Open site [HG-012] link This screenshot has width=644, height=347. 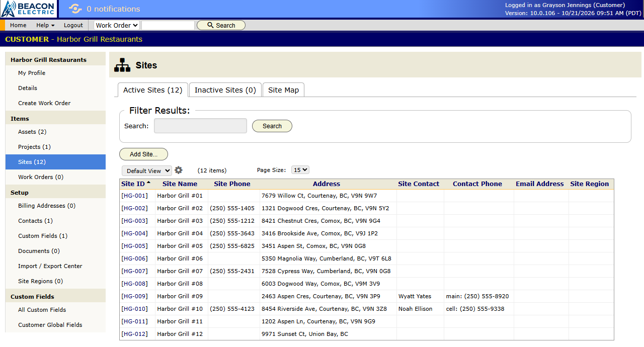(x=134, y=334)
